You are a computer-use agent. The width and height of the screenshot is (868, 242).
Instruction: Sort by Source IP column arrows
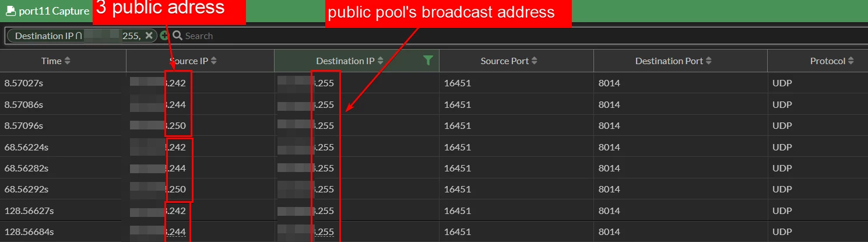(x=213, y=61)
